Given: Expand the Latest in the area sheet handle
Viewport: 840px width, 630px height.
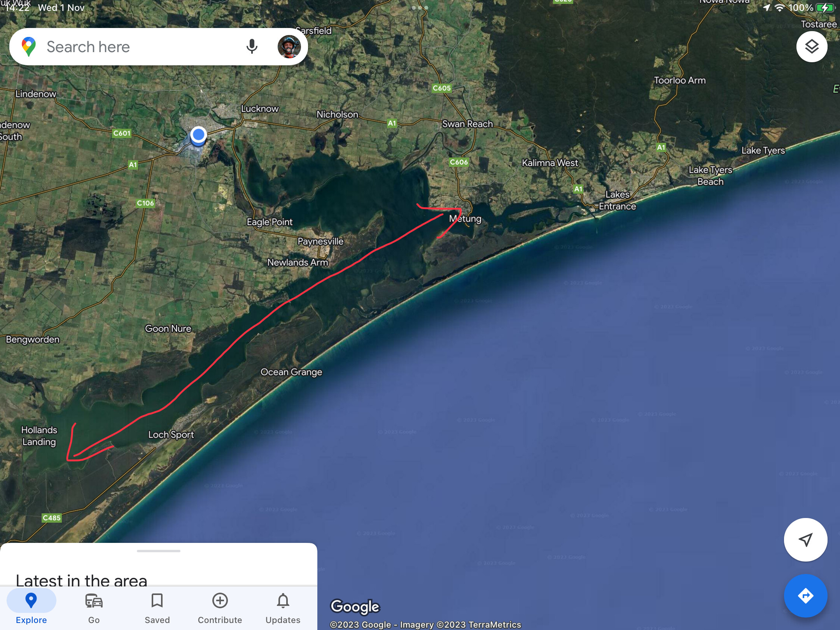Looking at the screenshot, I should [159, 551].
